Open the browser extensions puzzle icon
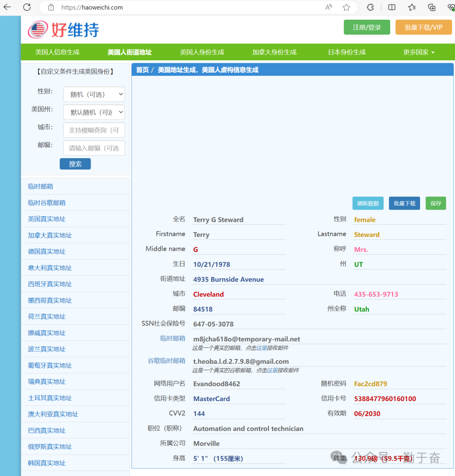Screen dimensions: 455x476 pyautogui.click(x=370, y=7)
